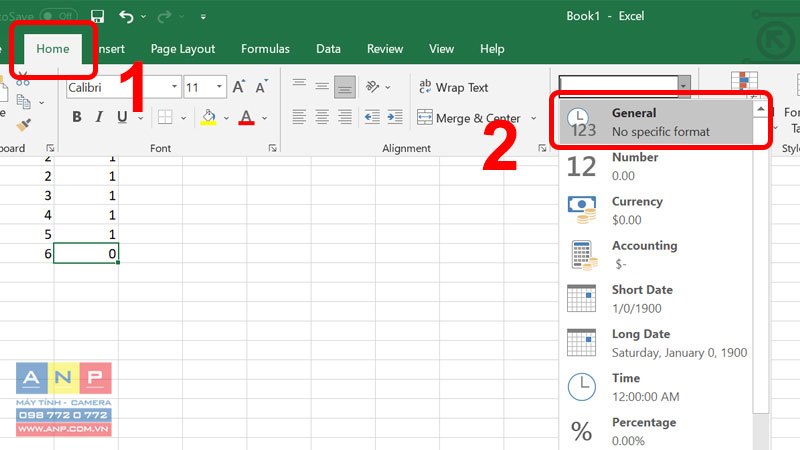Apply the red Font Color
The height and width of the screenshot is (450, 800).
(246, 117)
